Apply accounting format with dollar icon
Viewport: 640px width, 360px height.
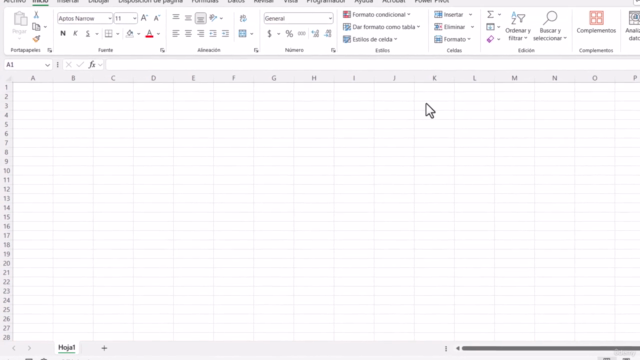pos(269,33)
